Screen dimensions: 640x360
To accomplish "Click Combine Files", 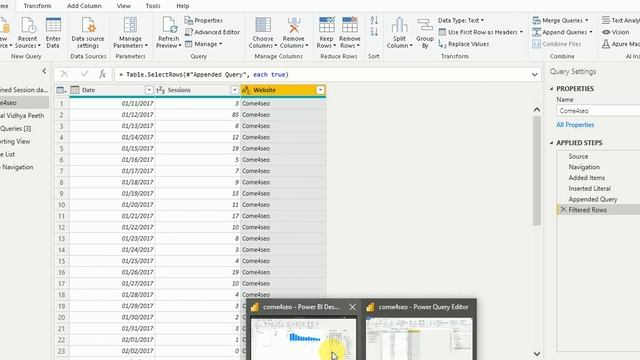I will (557, 44).
